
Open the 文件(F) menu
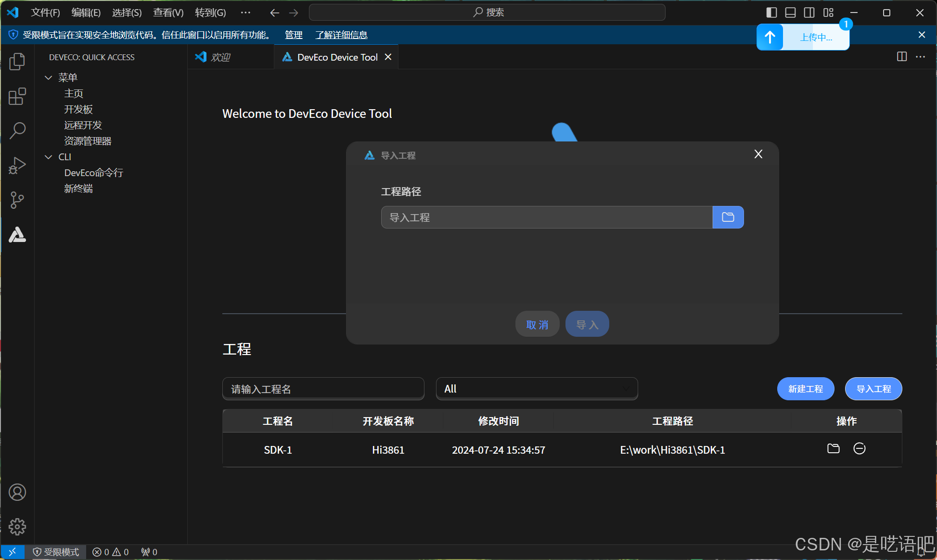click(x=45, y=13)
